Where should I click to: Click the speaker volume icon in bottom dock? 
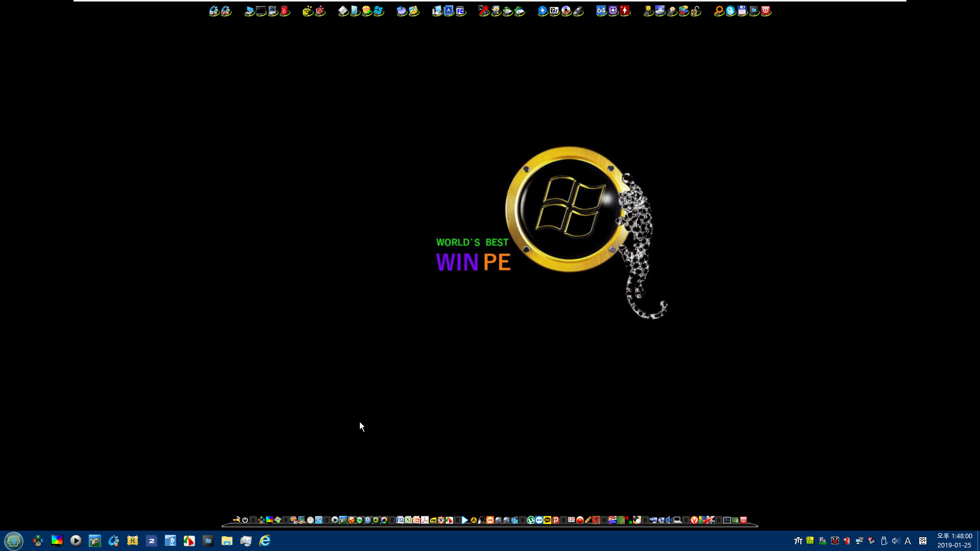click(669, 520)
